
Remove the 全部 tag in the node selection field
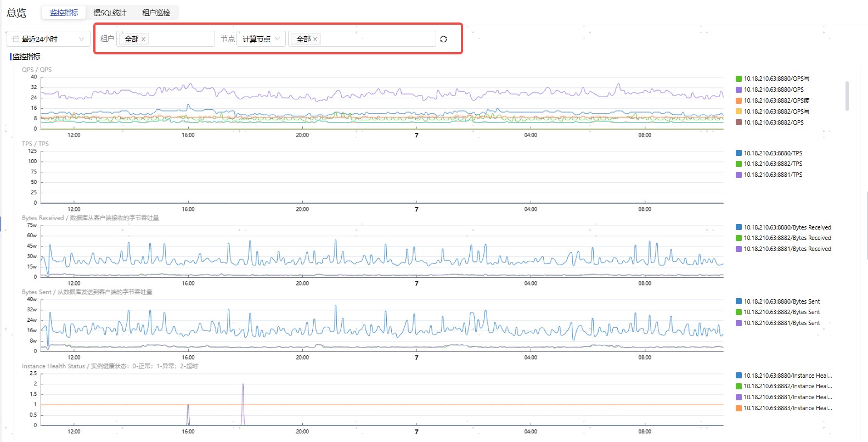click(315, 40)
